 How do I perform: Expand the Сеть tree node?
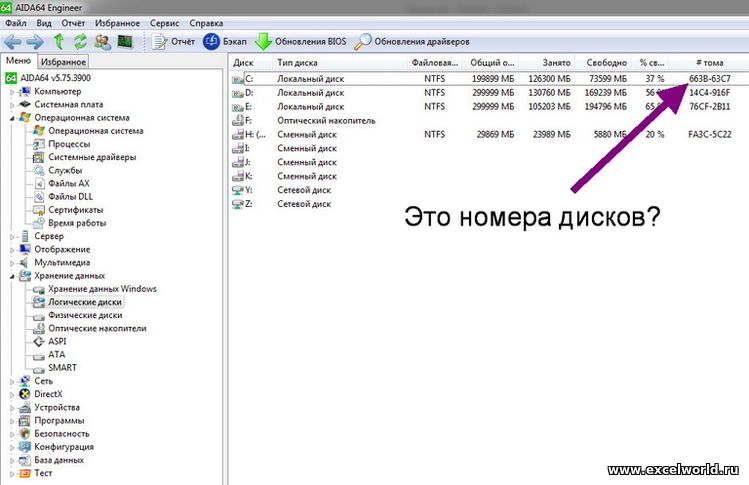[x=12, y=381]
